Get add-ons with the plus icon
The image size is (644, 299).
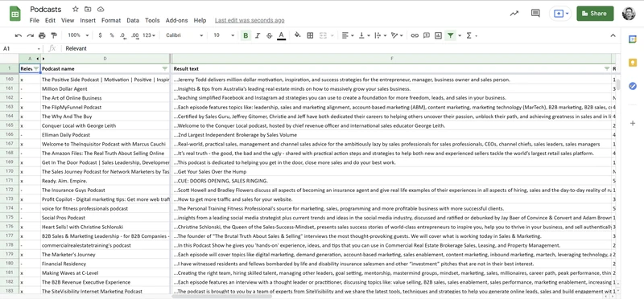[633, 123]
